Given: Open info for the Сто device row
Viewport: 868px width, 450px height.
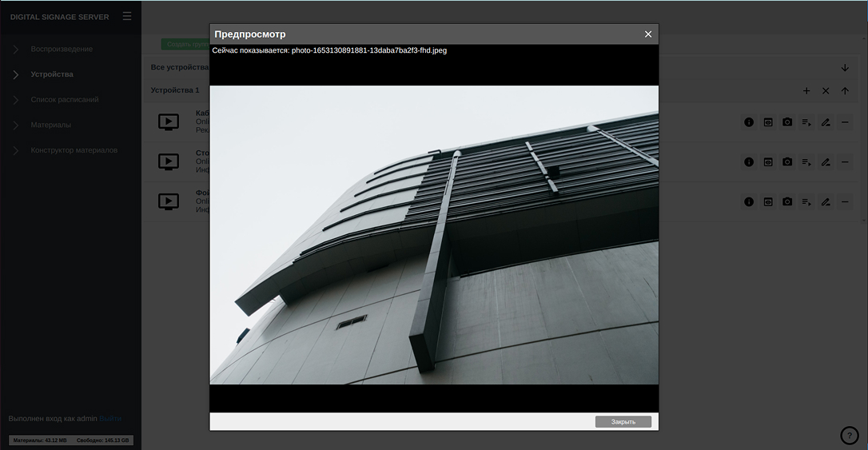Looking at the screenshot, I should pos(749,162).
